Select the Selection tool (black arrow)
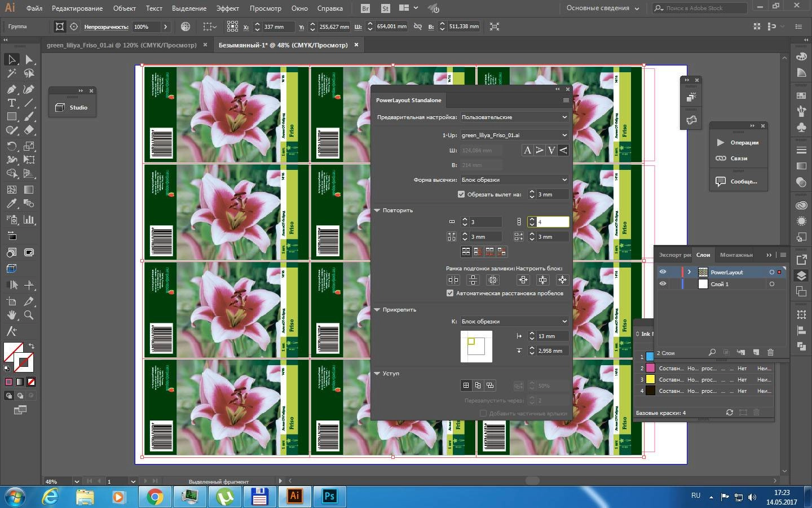Screen dimensions: 812x508 [x=11, y=59]
